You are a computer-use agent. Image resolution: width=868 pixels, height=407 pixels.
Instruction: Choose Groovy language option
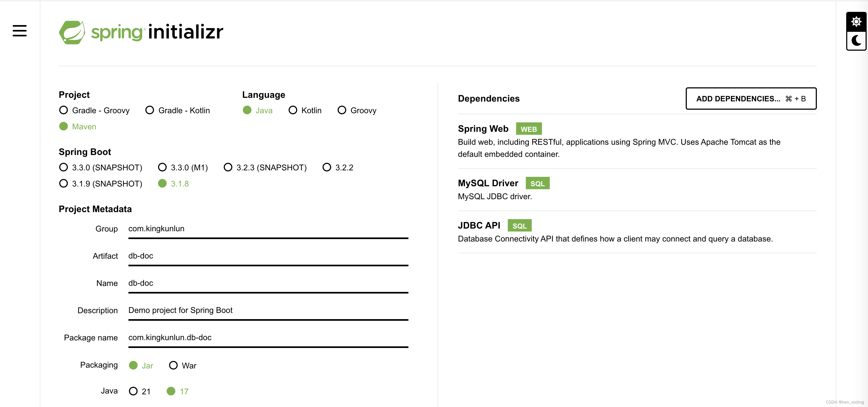[x=357, y=110]
